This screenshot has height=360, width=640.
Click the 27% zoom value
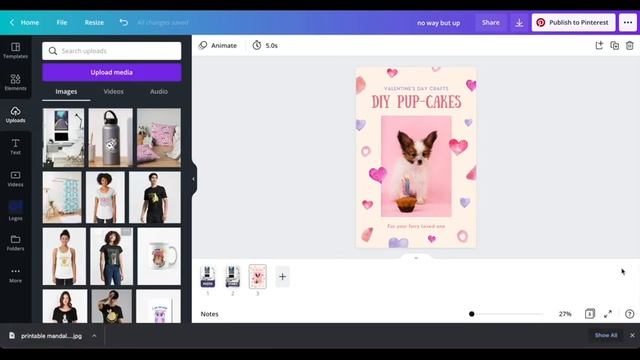click(x=565, y=314)
